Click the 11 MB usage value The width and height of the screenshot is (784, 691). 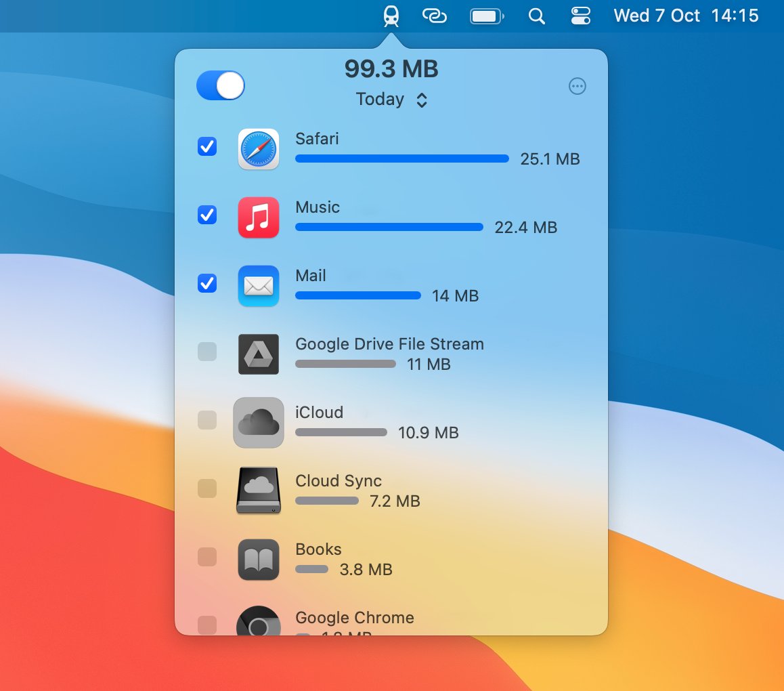tap(429, 364)
